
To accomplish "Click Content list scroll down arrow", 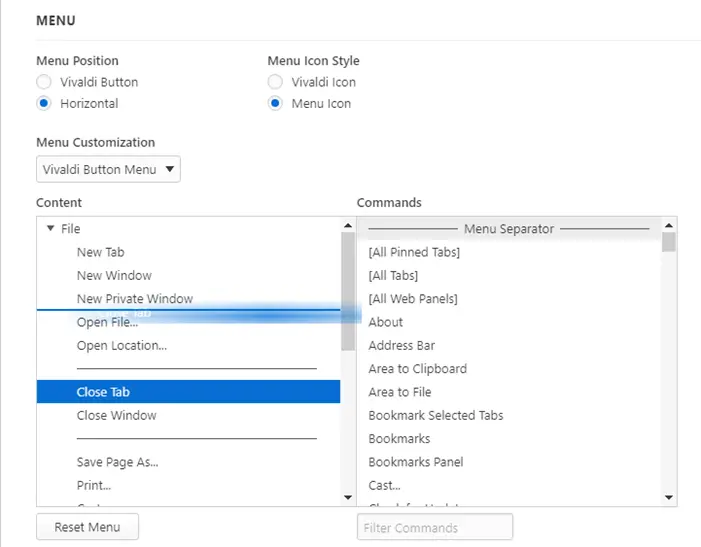I will tap(348, 497).
